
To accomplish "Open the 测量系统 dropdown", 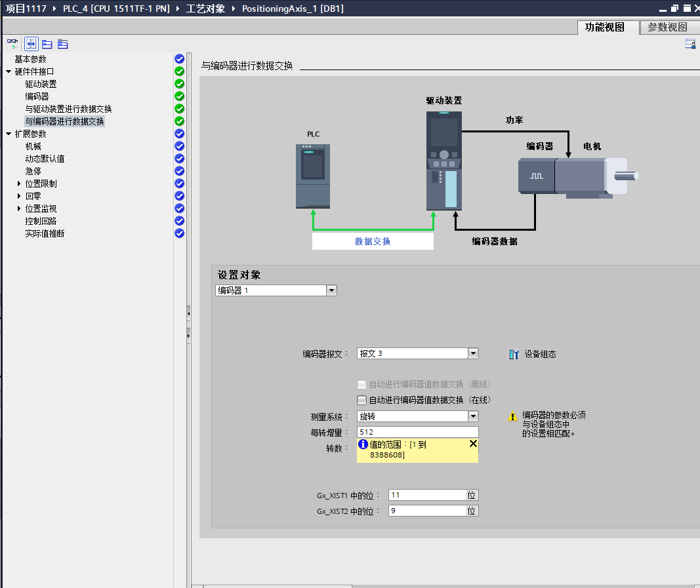I will coord(473,417).
